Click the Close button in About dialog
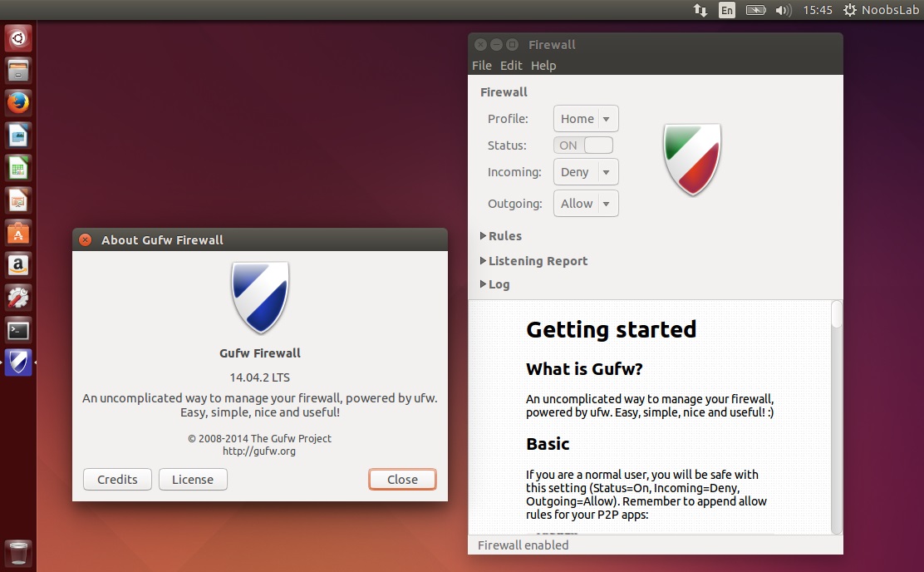The height and width of the screenshot is (572, 924). click(x=402, y=480)
